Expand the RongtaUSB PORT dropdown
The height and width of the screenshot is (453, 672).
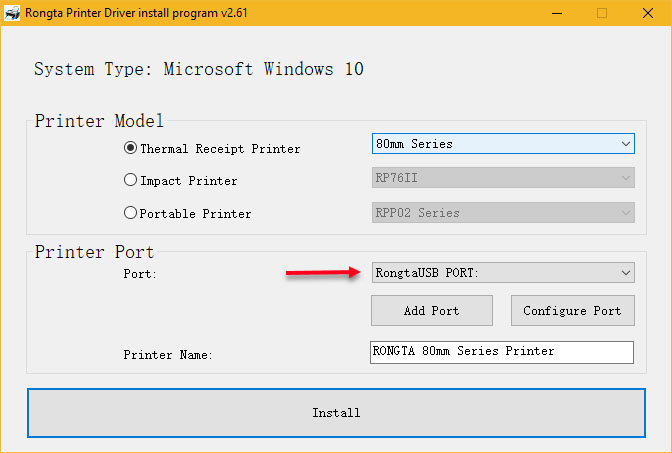(502, 272)
